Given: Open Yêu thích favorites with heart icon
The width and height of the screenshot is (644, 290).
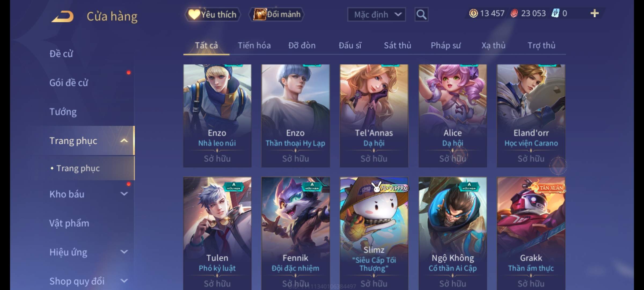Looking at the screenshot, I should 213,15.
